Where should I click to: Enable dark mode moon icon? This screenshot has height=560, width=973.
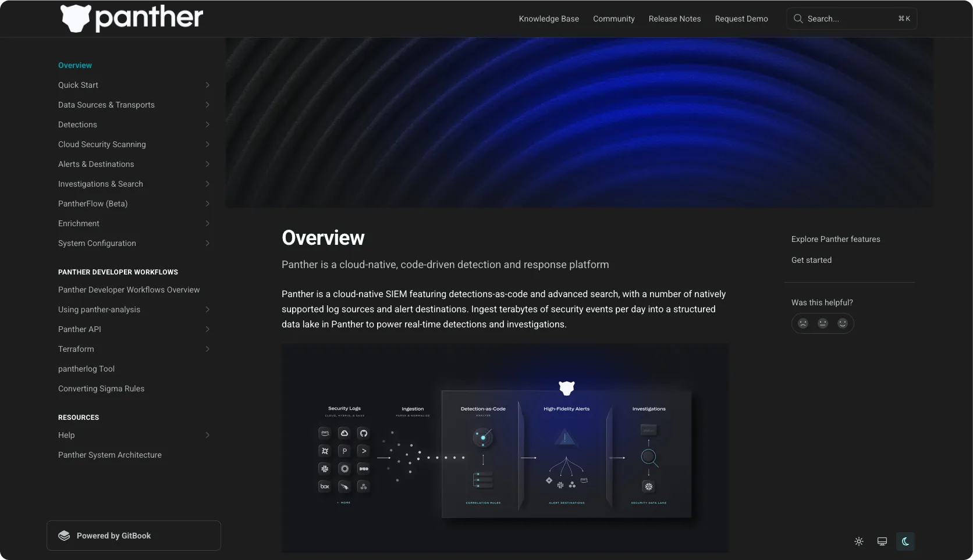pos(905,541)
